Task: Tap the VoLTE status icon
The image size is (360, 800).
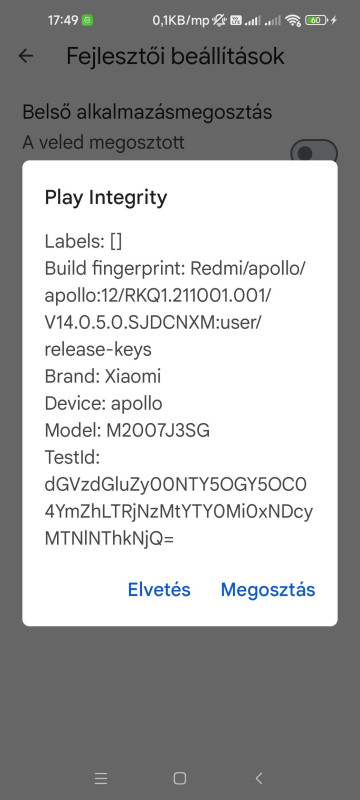Action: [x=236, y=20]
